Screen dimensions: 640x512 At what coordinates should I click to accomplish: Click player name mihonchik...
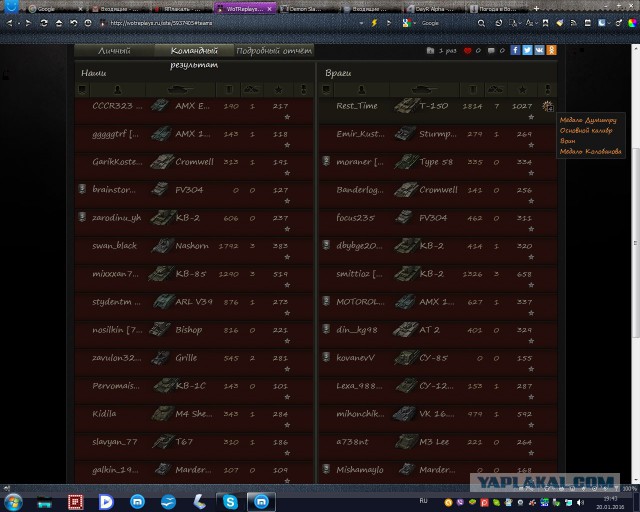(360, 414)
